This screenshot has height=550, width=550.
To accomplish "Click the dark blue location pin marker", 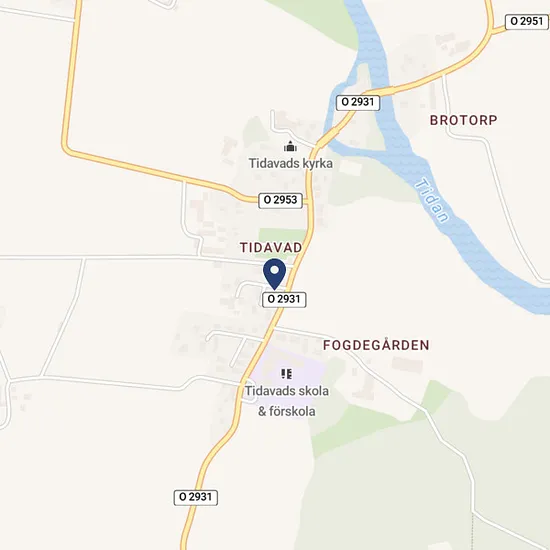I will click(274, 274).
